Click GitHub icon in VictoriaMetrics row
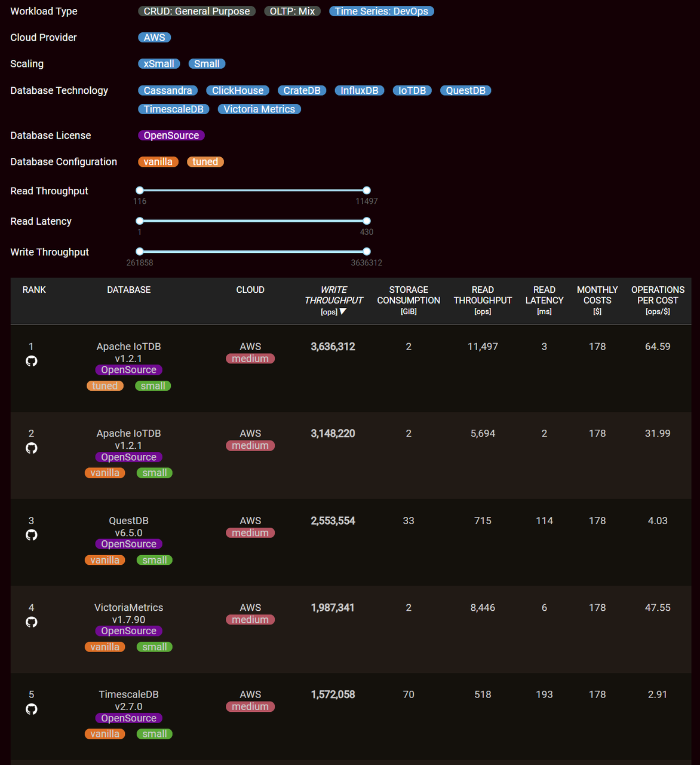Viewport: 700px width, 765px height. click(32, 622)
